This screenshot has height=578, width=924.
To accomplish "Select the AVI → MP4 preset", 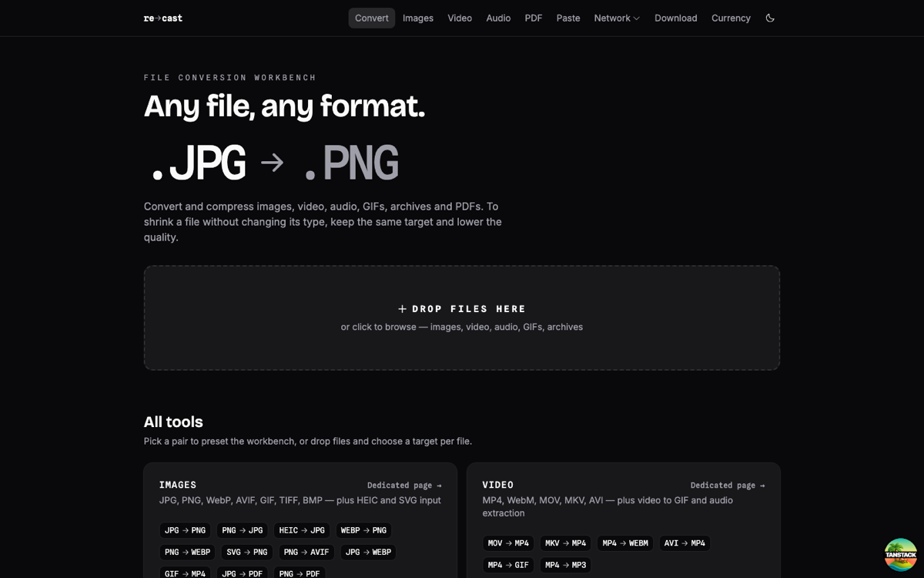I will pyautogui.click(x=685, y=543).
